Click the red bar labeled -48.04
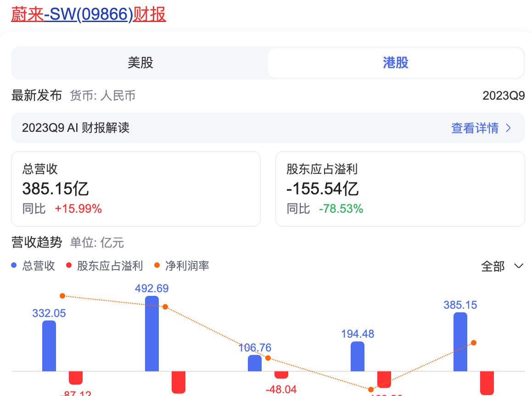 tap(281, 375)
